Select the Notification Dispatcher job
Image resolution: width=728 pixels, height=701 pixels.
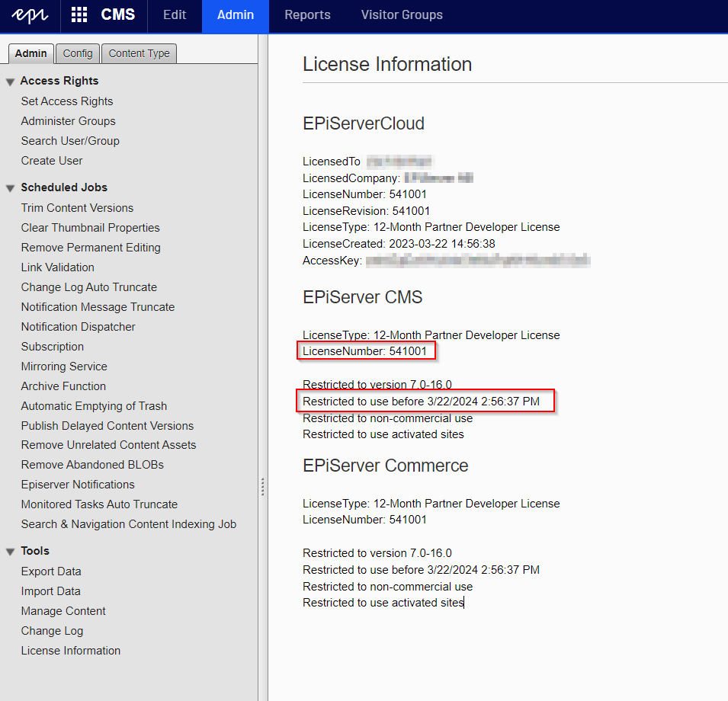click(x=78, y=327)
